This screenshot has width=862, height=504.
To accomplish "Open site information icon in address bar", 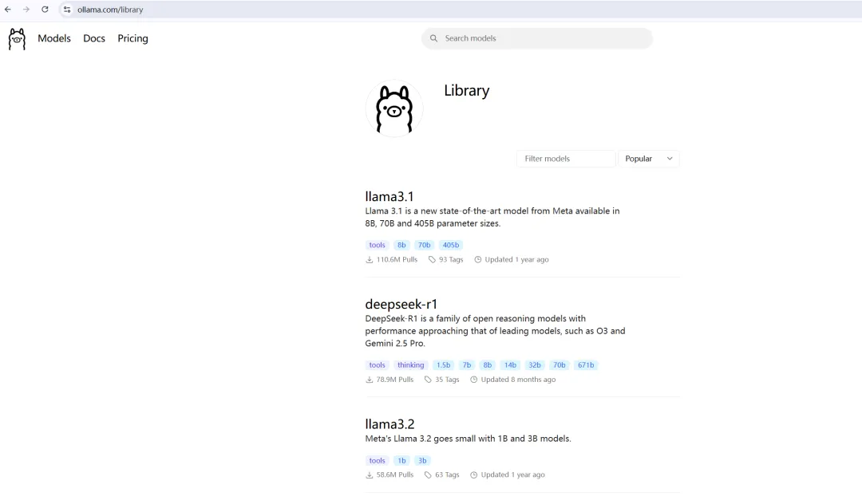I will (x=67, y=10).
